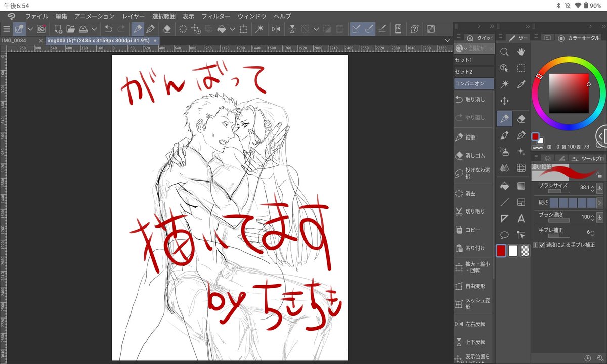The image size is (607, 364).
Task: Undo using the command bar arrow
Action: coord(108,29)
